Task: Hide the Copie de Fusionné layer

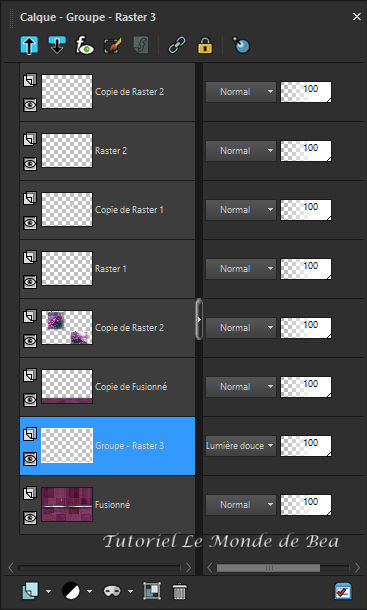Action: coord(30,400)
